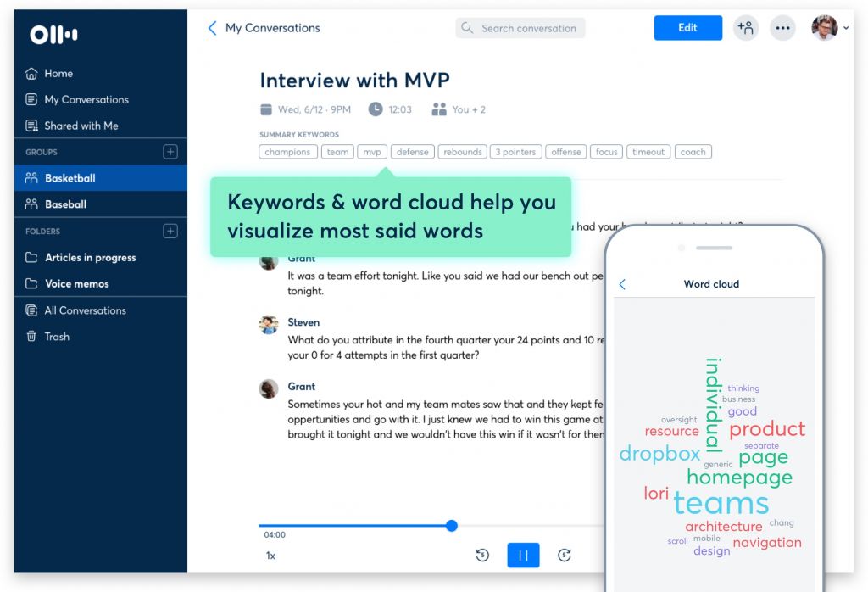Screen dimensions: 868x592
Task: Click the rewind playback icon
Action: coord(482,556)
